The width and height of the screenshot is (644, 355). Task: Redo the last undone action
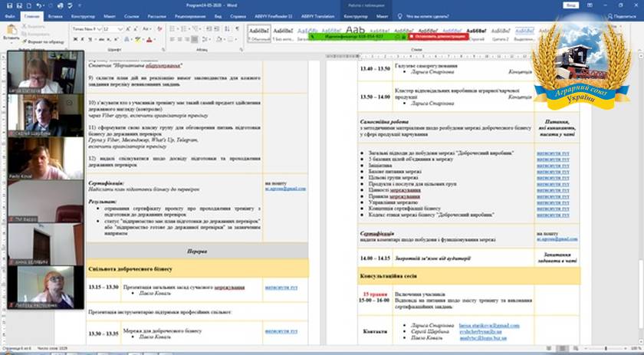(51, 5)
